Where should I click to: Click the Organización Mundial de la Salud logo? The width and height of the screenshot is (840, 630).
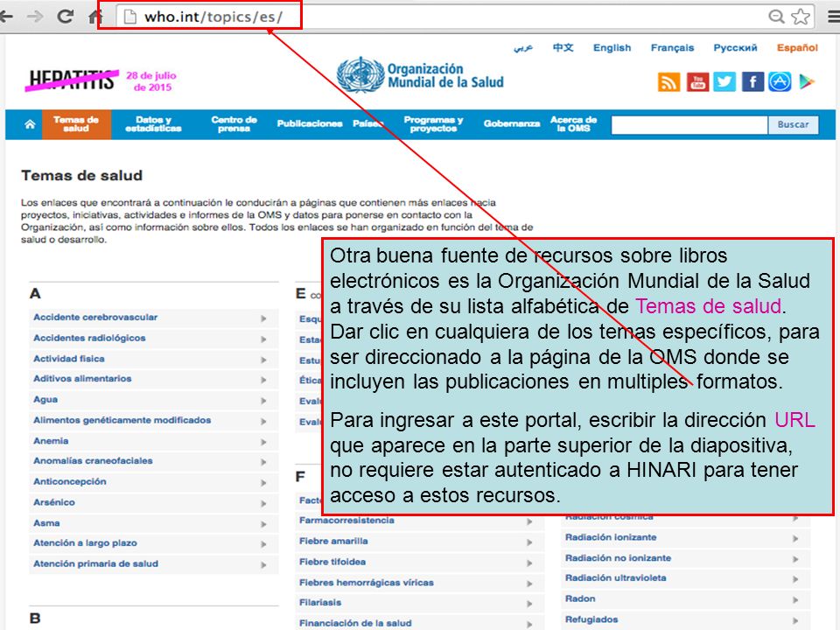coord(421,75)
